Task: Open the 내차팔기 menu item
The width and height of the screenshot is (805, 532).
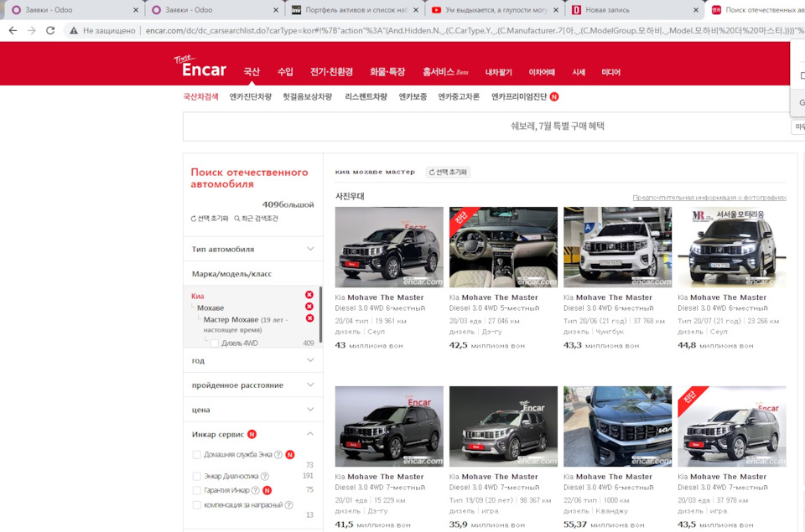Action: point(498,72)
